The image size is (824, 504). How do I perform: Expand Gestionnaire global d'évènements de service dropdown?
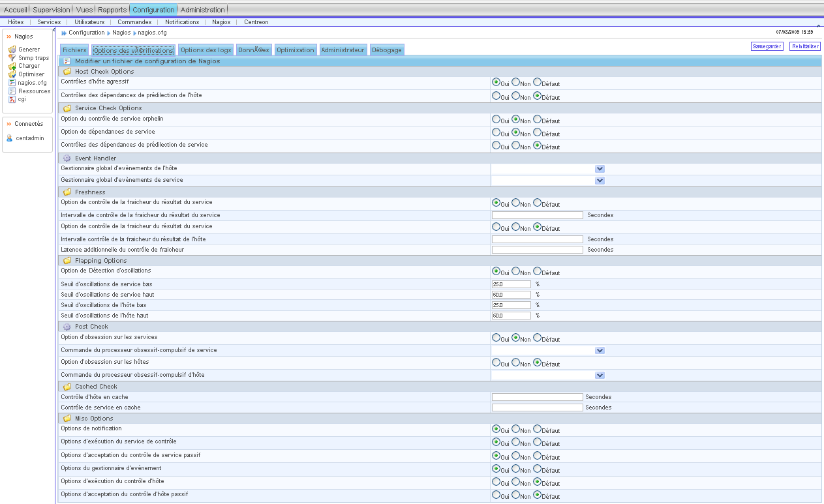[600, 181]
